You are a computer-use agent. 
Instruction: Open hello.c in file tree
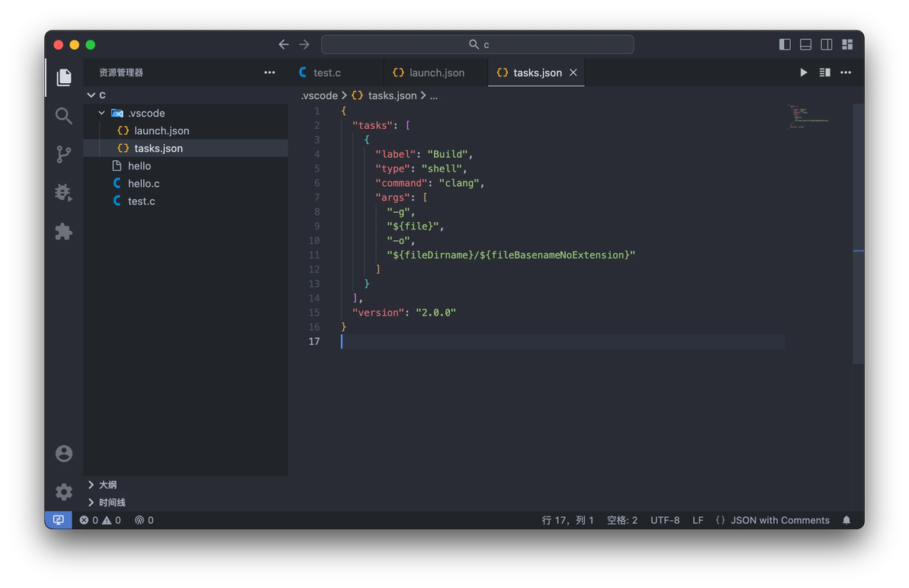[x=185, y=183]
